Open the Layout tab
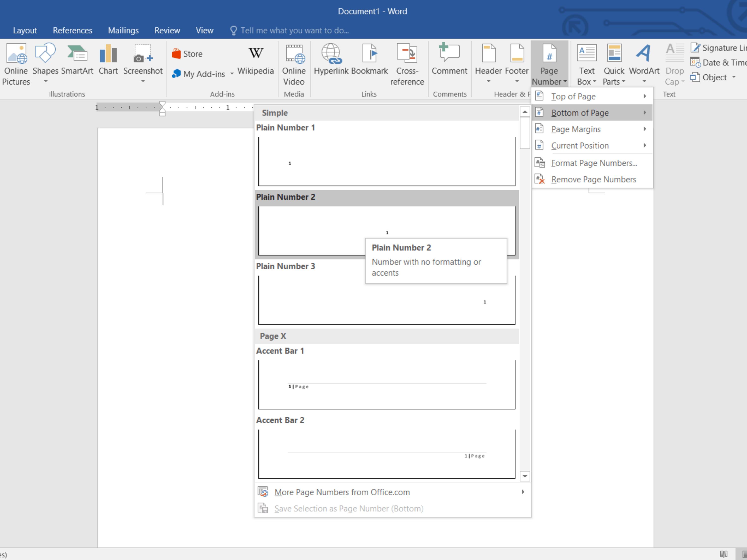 (x=25, y=30)
